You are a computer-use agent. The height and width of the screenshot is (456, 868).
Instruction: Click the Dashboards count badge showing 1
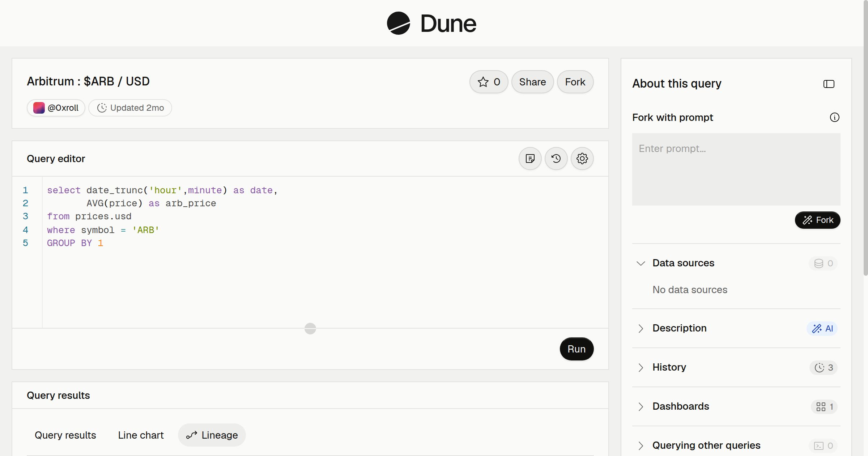[x=824, y=407]
